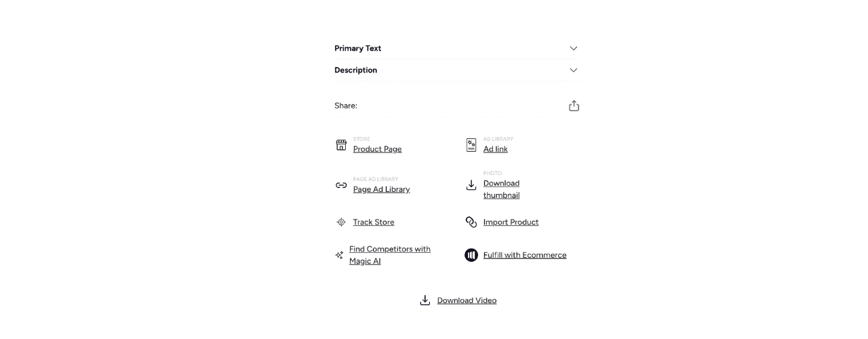The width and height of the screenshot is (868, 339).
Task: Click the ad library icon beside Ad link
Action: coord(471,145)
